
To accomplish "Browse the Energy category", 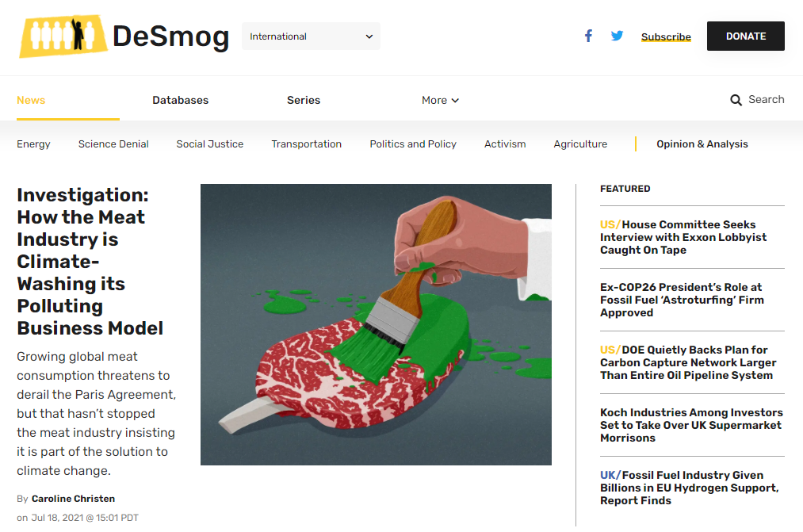I will point(33,144).
